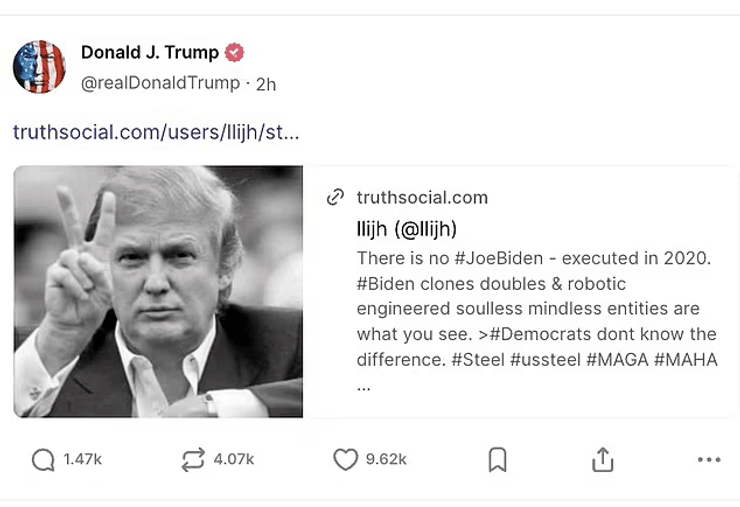
Task: Click the reply speech bubble icon
Action: [43, 459]
